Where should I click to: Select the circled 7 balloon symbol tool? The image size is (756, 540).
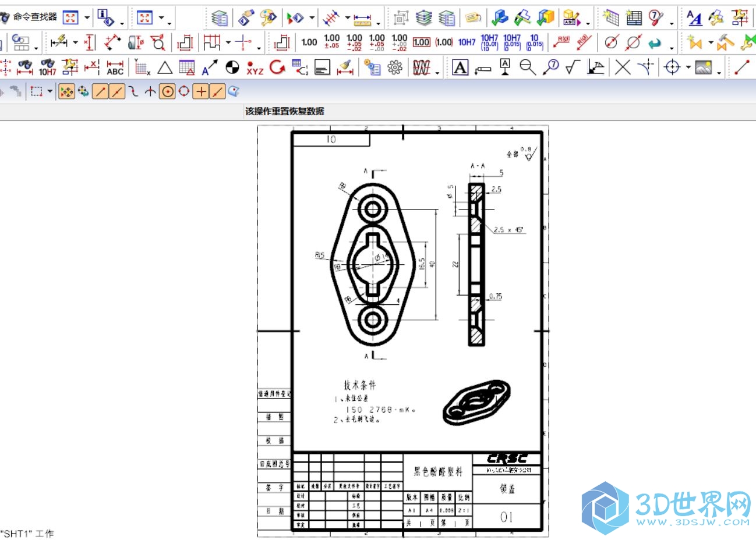tap(550, 67)
